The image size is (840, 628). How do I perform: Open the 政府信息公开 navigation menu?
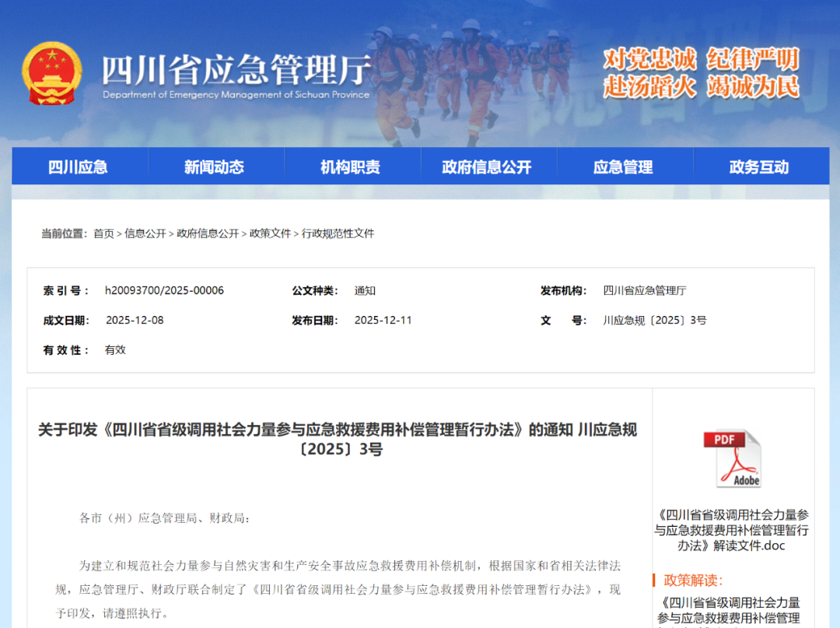[489, 166]
